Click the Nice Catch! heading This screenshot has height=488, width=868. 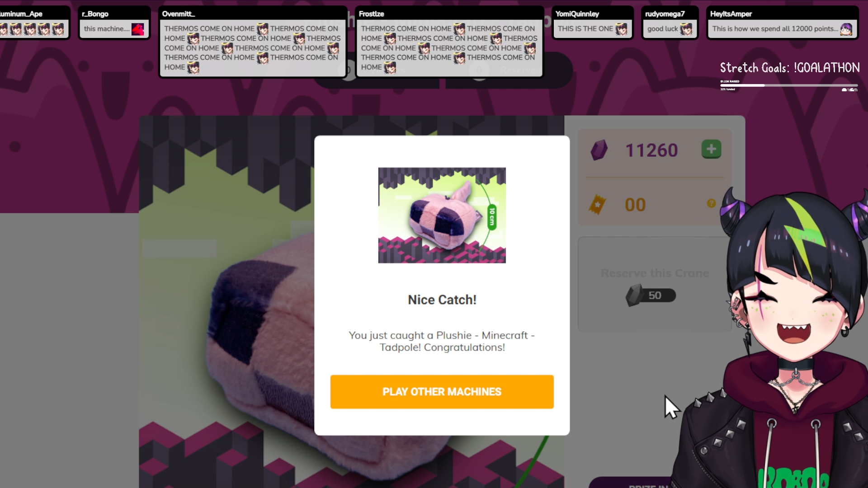tap(442, 300)
